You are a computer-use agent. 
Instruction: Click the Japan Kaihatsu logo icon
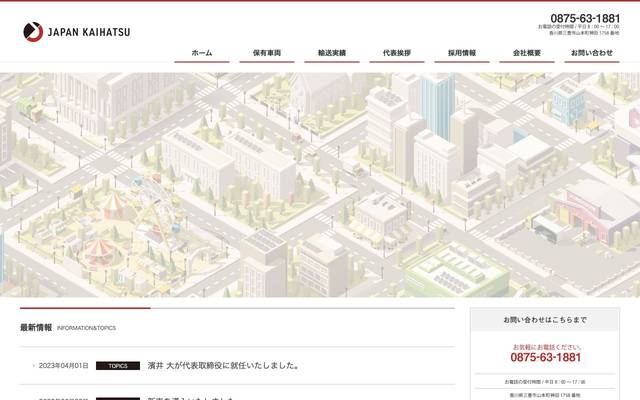tap(33, 32)
